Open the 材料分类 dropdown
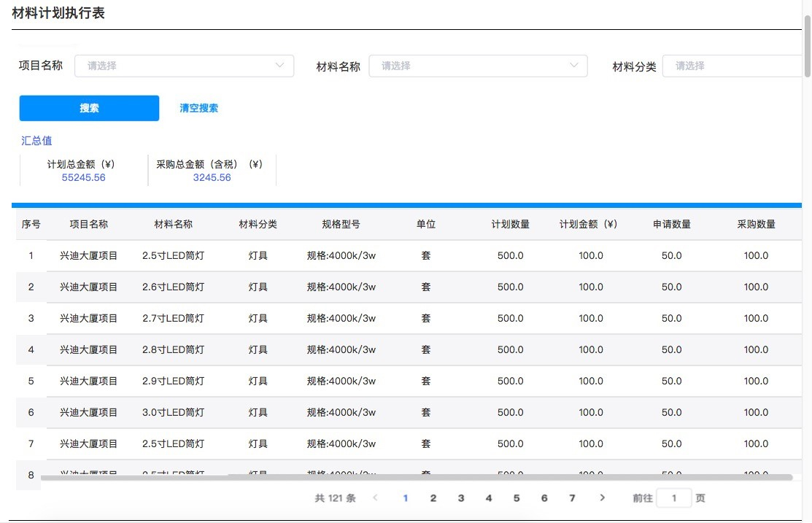The image size is (812, 523). pos(732,66)
